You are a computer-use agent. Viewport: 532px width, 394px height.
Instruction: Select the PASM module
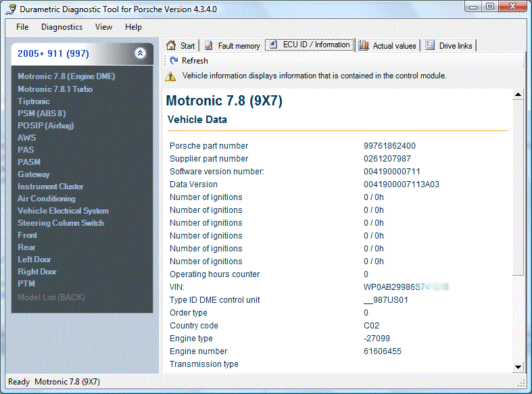pos(29,162)
